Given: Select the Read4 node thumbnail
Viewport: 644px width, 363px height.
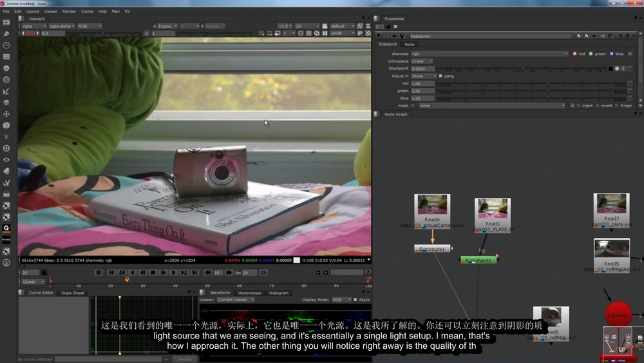Looking at the screenshot, I should pyautogui.click(x=432, y=205).
